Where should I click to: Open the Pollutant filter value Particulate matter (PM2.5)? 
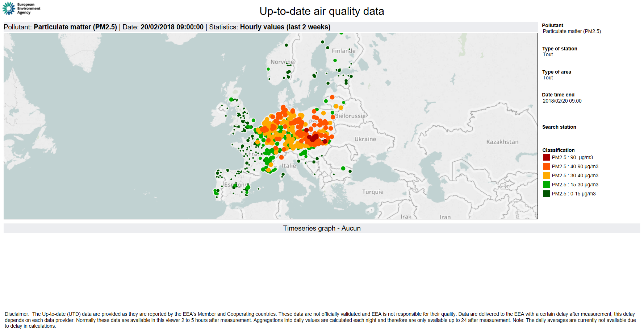(x=572, y=32)
